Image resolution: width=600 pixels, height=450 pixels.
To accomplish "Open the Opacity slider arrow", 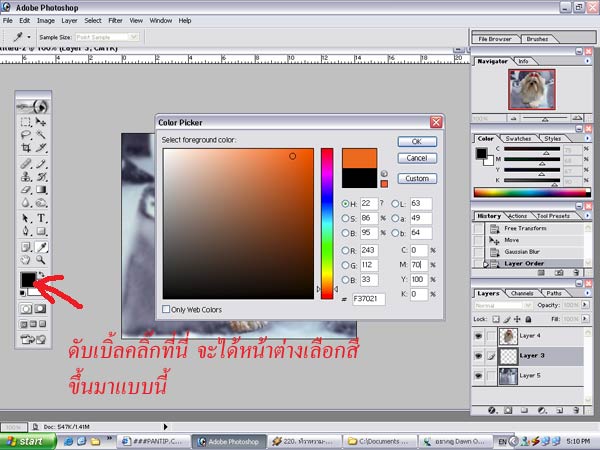I will [x=585, y=305].
